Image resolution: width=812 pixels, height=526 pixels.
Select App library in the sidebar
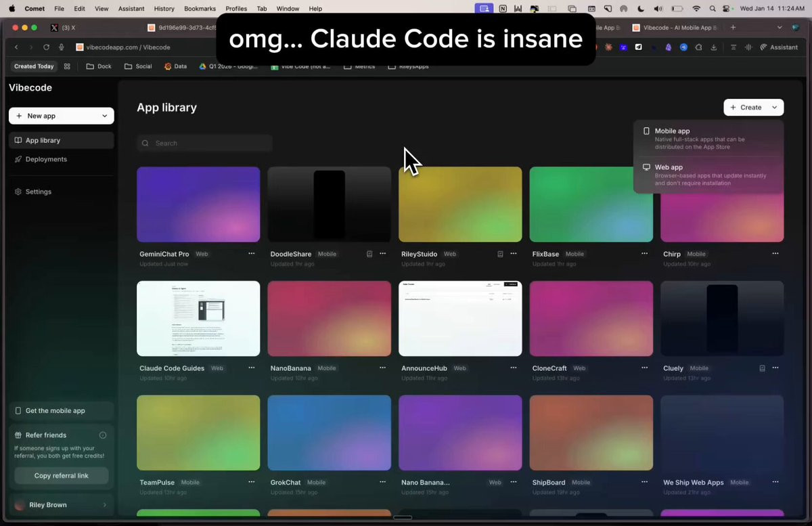point(61,140)
